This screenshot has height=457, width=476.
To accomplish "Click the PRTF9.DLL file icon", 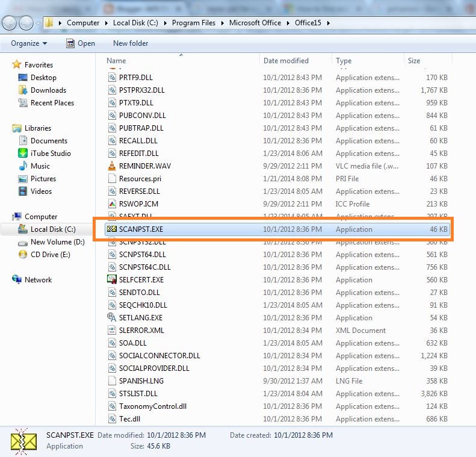I will [x=112, y=78].
